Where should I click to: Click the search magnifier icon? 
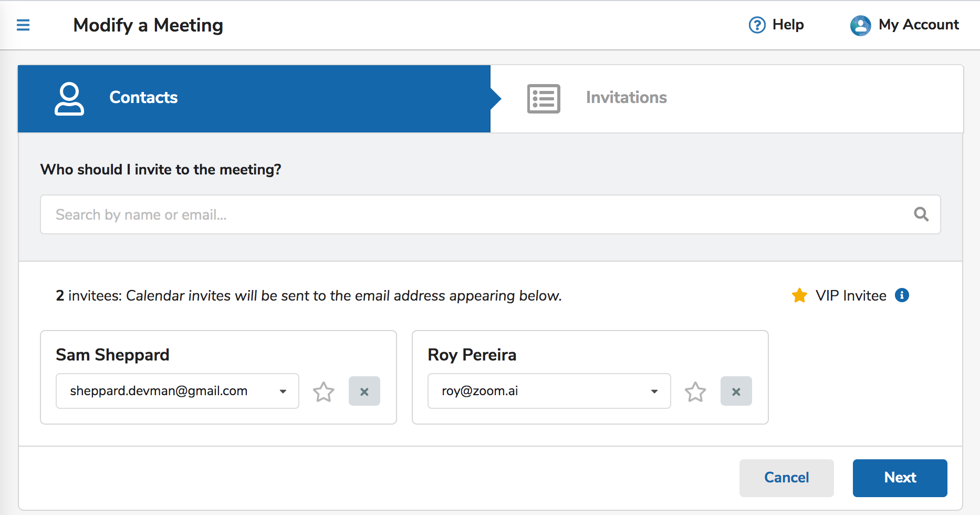[921, 214]
